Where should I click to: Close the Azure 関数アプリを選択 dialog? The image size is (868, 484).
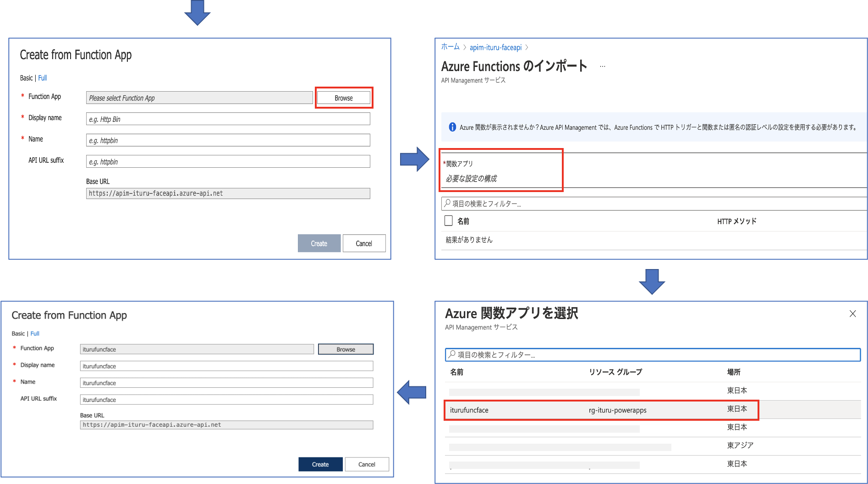[852, 313]
